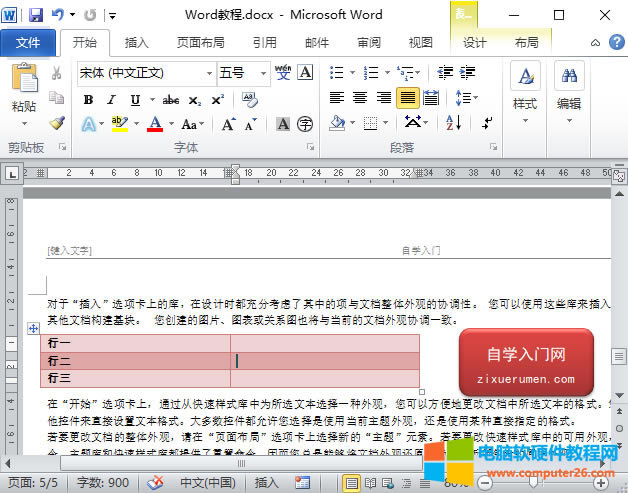Decrease paragraph indent
The height and width of the screenshot is (493, 628).
coord(445,72)
